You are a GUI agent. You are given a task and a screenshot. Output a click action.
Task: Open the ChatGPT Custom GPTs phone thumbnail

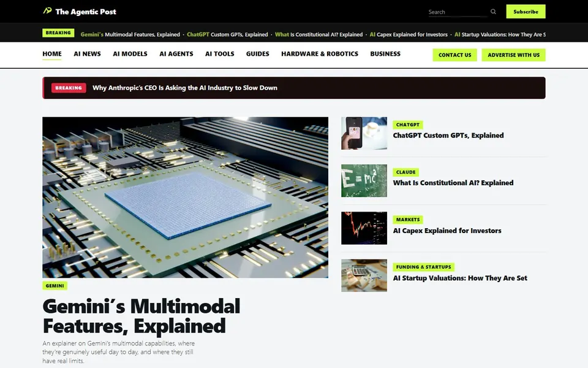click(364, 133)
